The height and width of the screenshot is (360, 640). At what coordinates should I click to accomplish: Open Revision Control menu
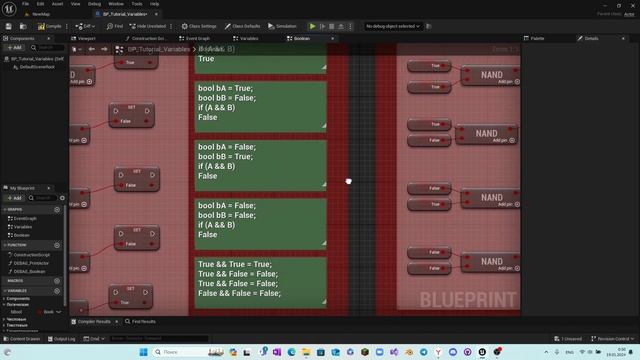(613, 339)
